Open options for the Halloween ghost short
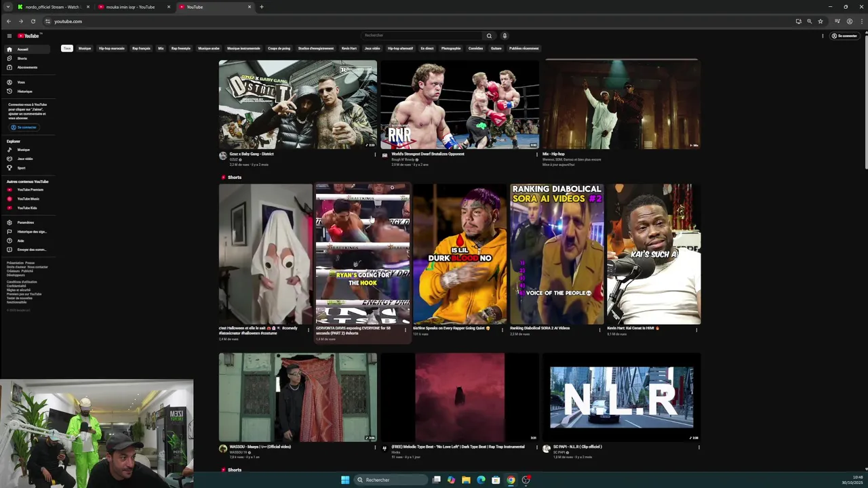 pos(309,330)
